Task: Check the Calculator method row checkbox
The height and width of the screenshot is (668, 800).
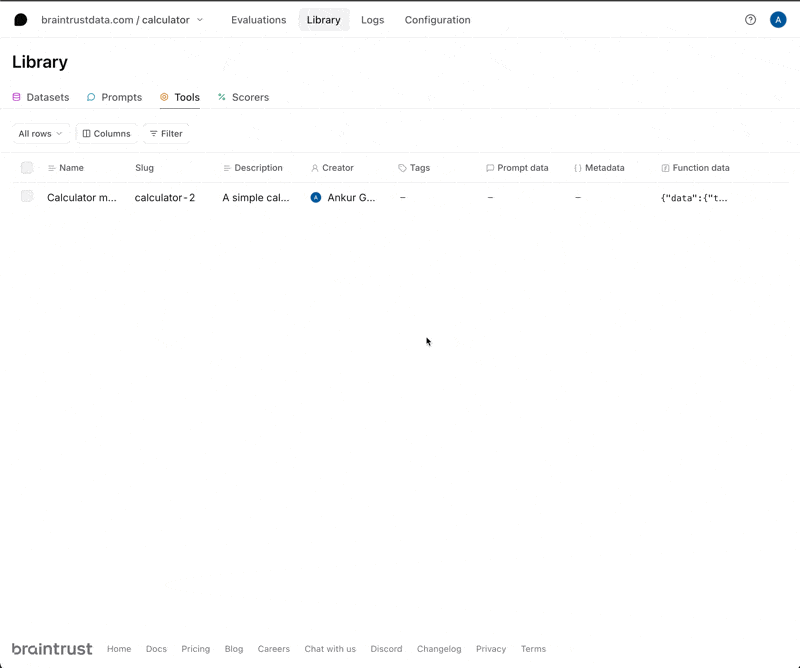Action: click(27, 196)
